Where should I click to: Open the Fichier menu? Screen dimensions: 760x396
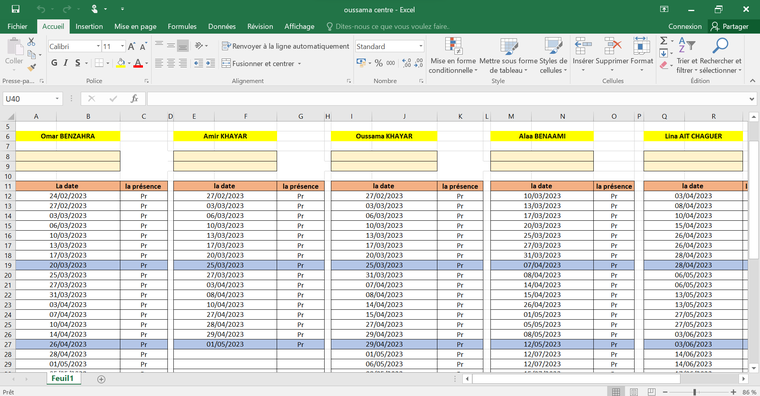click(17, 26)
